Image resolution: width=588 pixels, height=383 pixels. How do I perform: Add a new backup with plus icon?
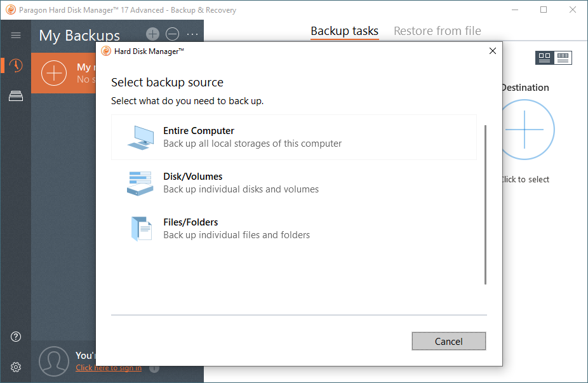[x=152, y=34]
